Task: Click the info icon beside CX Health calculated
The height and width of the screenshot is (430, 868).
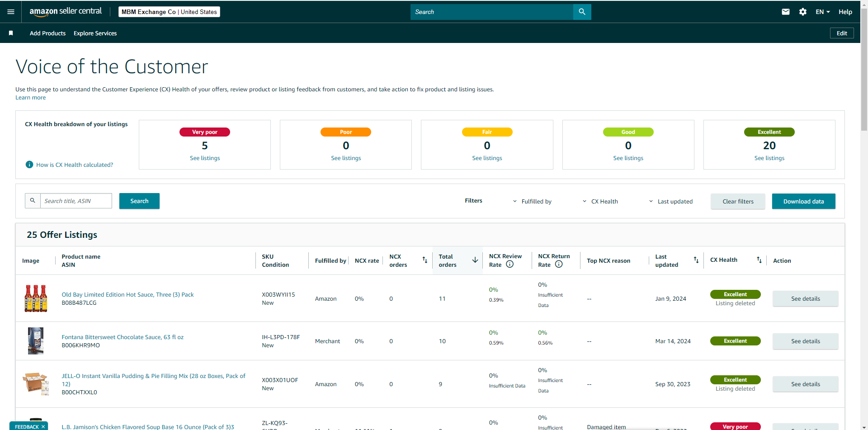Action: tap(29, 165)
